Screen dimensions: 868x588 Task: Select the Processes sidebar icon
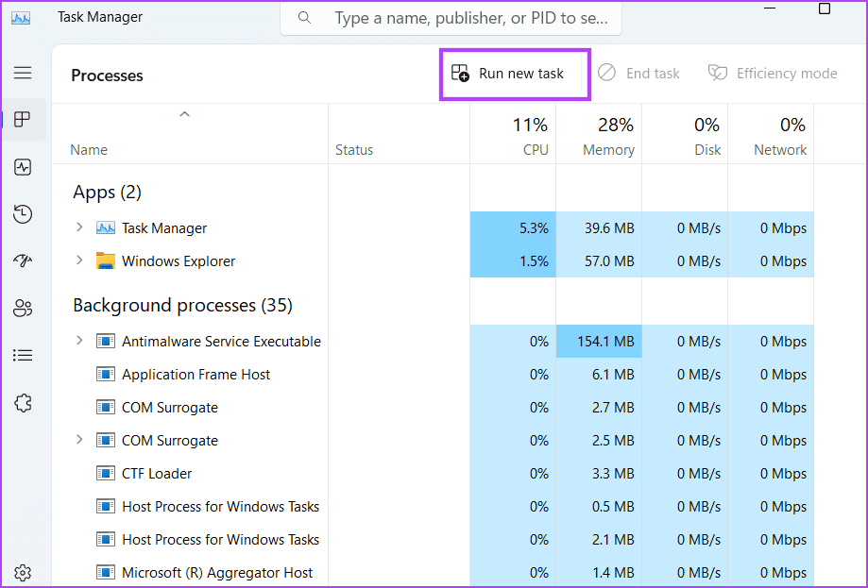(x=23, y=120)
